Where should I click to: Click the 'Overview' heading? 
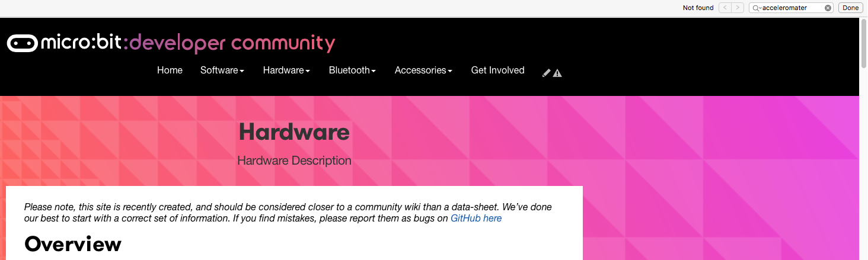pos(73,243)
